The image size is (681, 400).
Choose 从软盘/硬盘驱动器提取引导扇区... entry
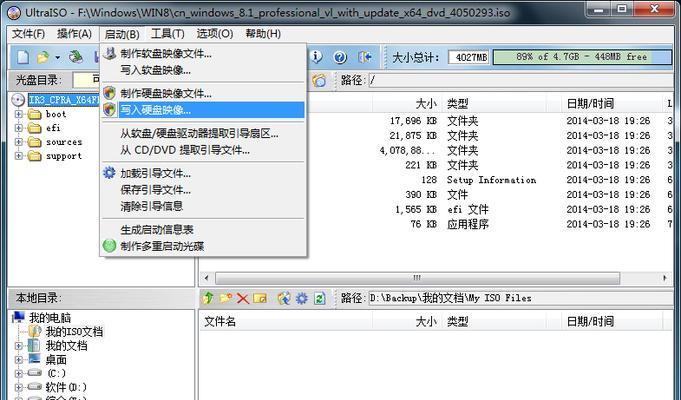click(x=203, y=134)
